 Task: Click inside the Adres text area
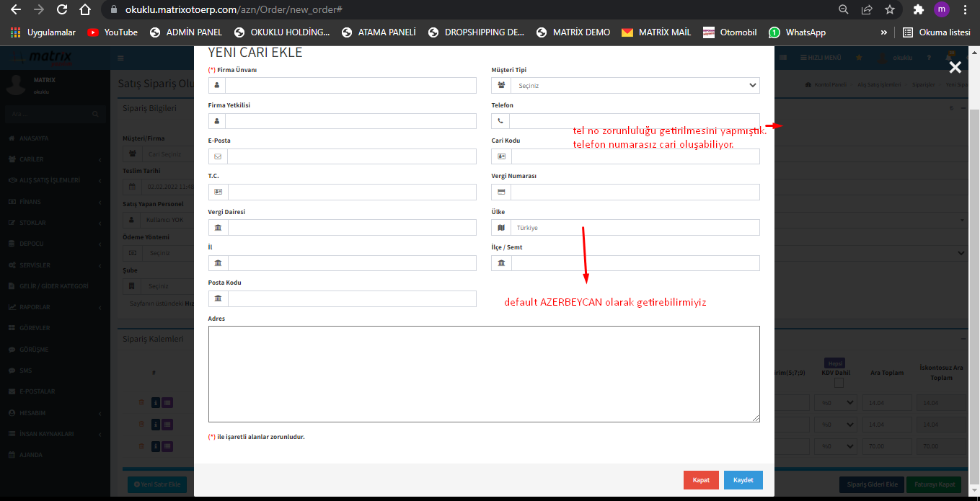point(483,373)
